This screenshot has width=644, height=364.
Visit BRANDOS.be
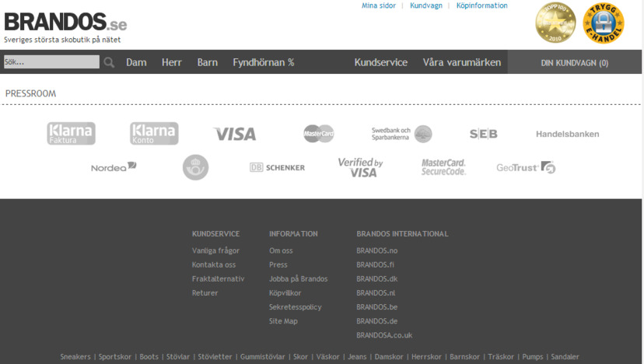pyautogui.click(x=377, y=307)
